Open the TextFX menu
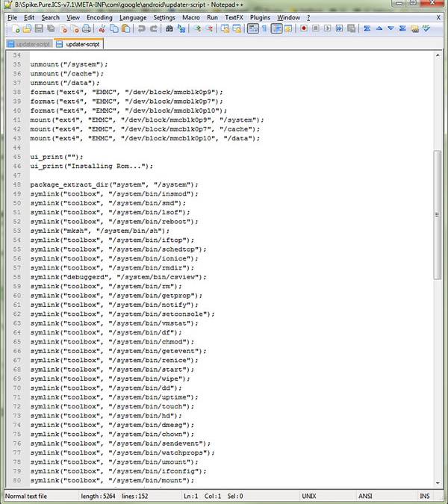The width and height of the screenshot is (448, 504). [234, 18]
